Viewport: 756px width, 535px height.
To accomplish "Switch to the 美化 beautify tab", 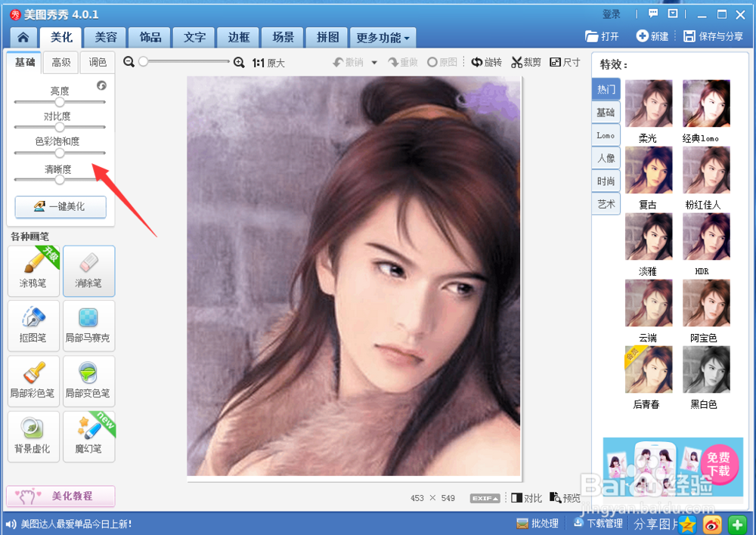I will pos(61,37).
